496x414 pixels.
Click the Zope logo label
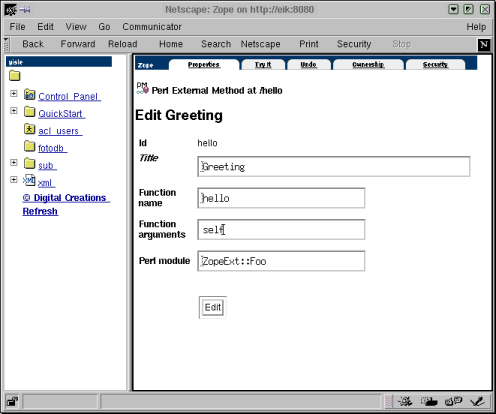[145, 65]
